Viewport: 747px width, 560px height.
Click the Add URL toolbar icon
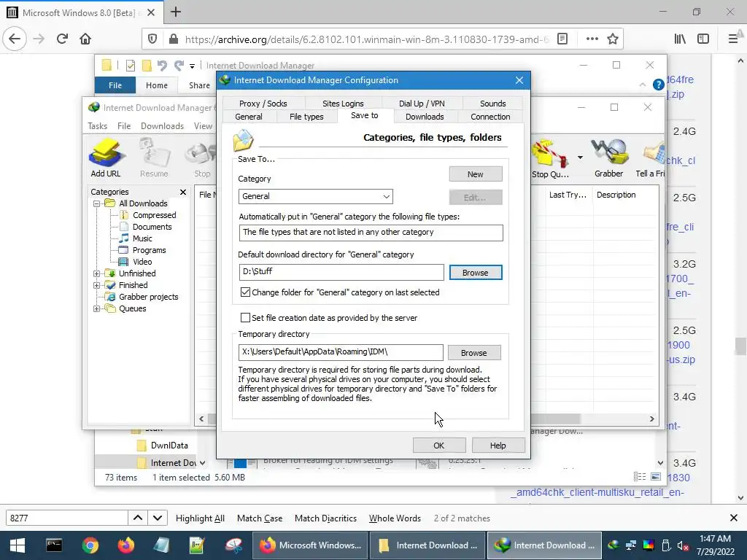(x=106, y=157)
